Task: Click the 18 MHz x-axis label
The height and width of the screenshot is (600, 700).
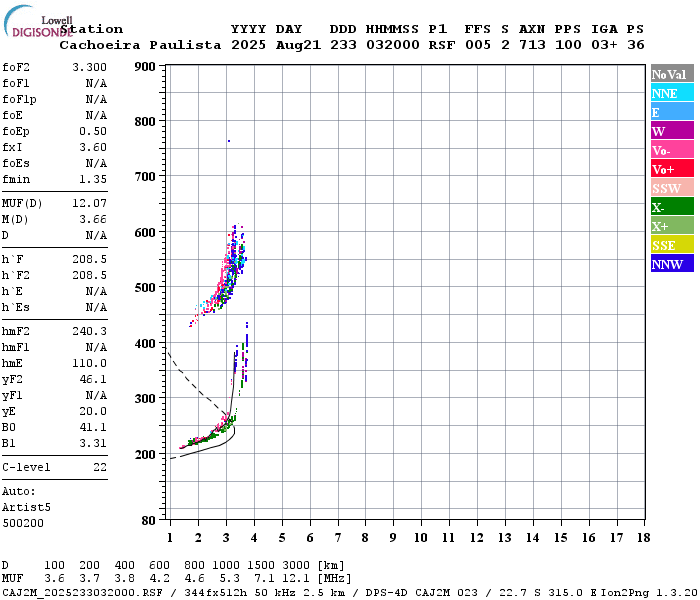Action: point(643,538)
